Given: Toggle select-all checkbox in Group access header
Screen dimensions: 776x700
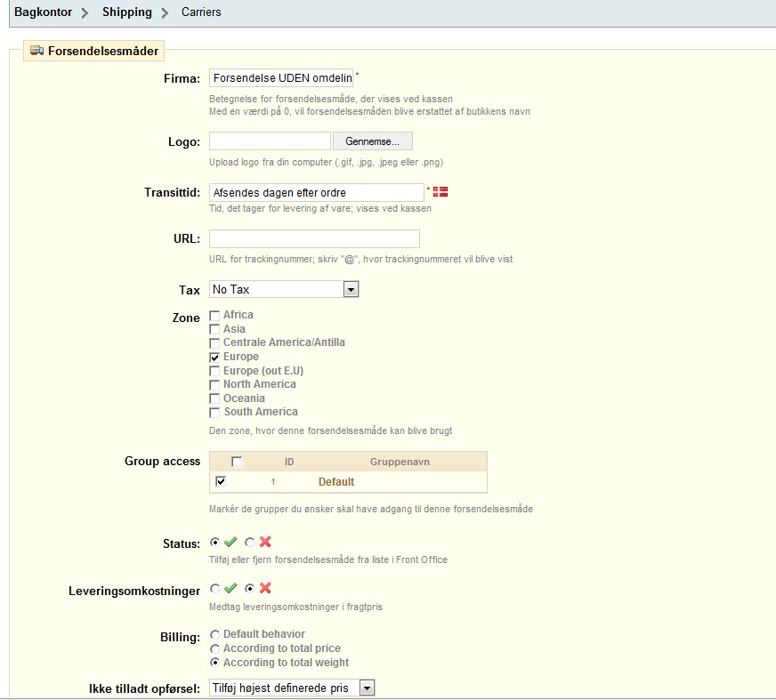Looking at the screenshot, I should pos(237,462).
